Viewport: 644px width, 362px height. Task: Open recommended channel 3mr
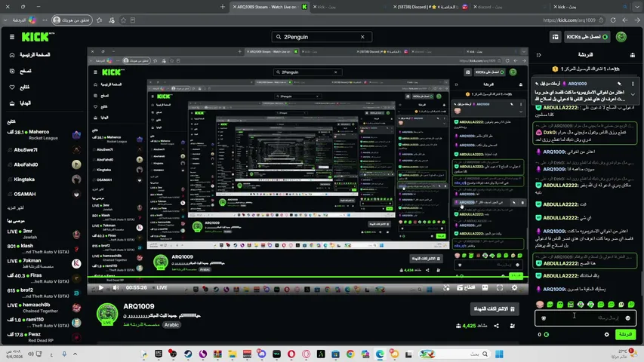44,234
